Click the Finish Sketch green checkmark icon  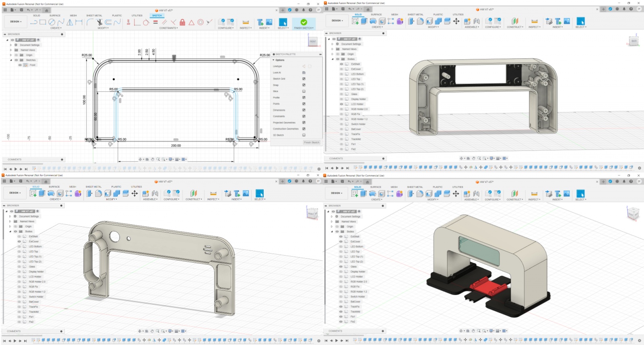pyautogui.click(x=303, y=22)
